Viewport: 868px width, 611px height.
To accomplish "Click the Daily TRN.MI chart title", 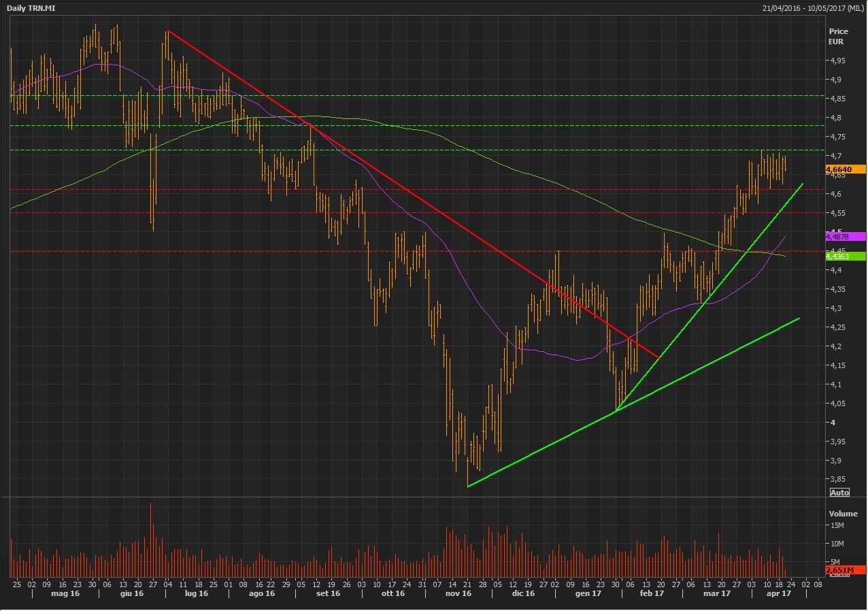I will (x=28, y=7).
